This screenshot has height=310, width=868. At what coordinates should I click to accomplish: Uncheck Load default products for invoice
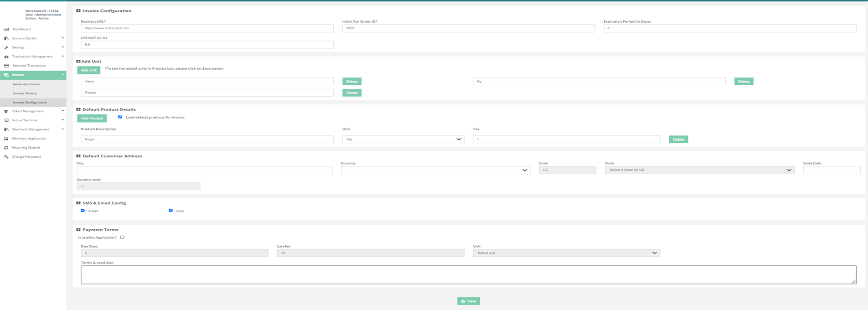coord(120,117)
